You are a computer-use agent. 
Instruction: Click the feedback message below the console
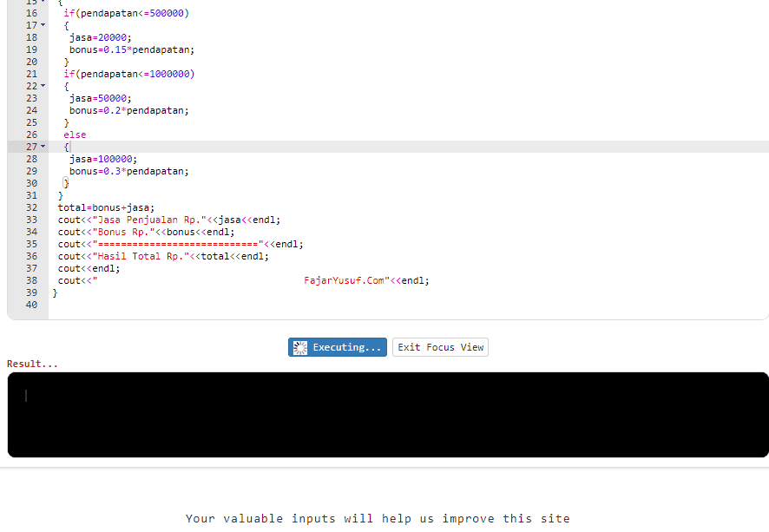pos(378,518)
